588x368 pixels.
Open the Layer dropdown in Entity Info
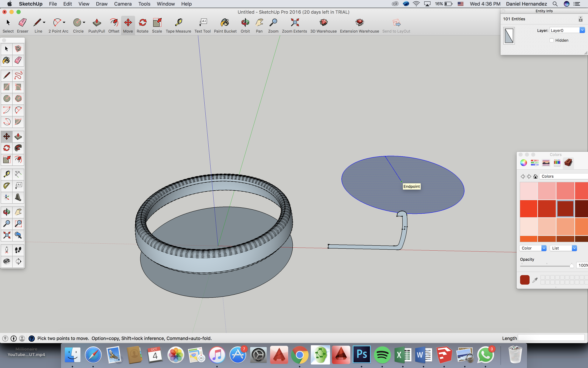567,30
